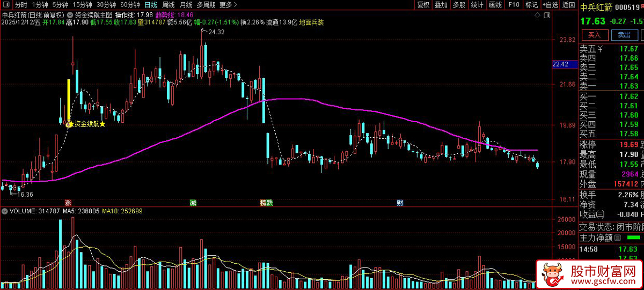Click the small icon beside 主力净额
Image resolution: width=644 pixels, height=290 pixels.
[x=617, y=237]
